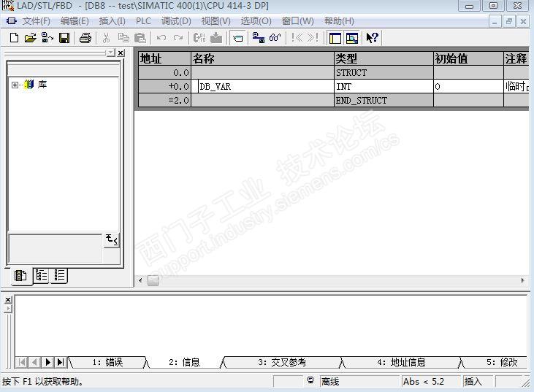This screenshot has width=534, height=392.
Task: Click the Undo arrow icon
Action: pyautogui.click(x=161, y=38)
